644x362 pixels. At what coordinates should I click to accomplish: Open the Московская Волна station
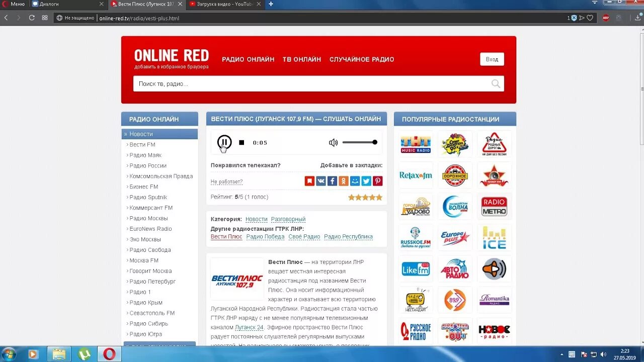[x=455, y=207]
